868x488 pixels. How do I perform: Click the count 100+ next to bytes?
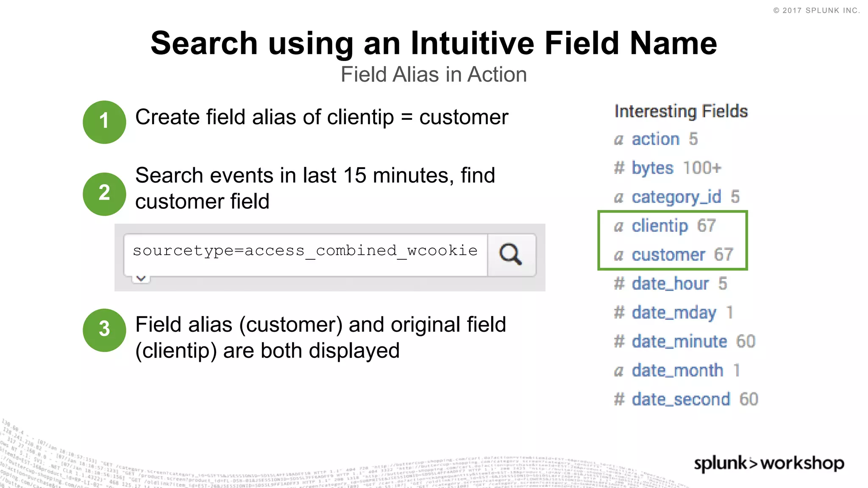(x=702, y=168)
